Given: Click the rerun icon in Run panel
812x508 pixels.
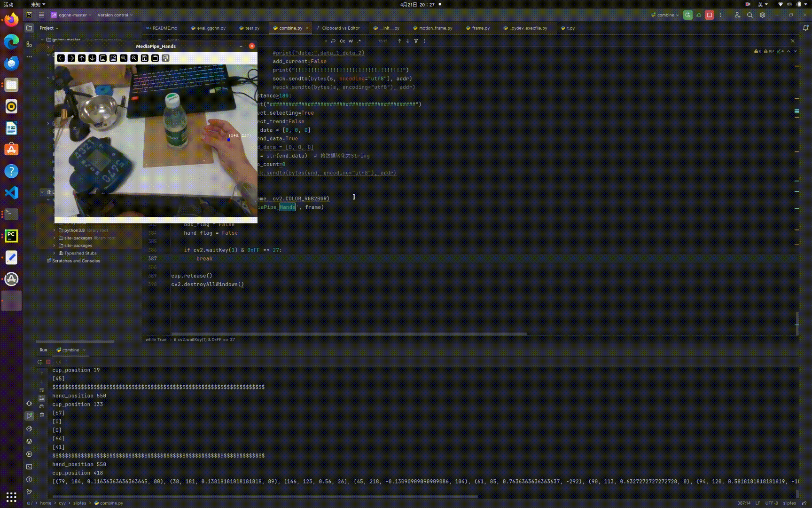Looking at the screenshot, I should click(39, 362).
